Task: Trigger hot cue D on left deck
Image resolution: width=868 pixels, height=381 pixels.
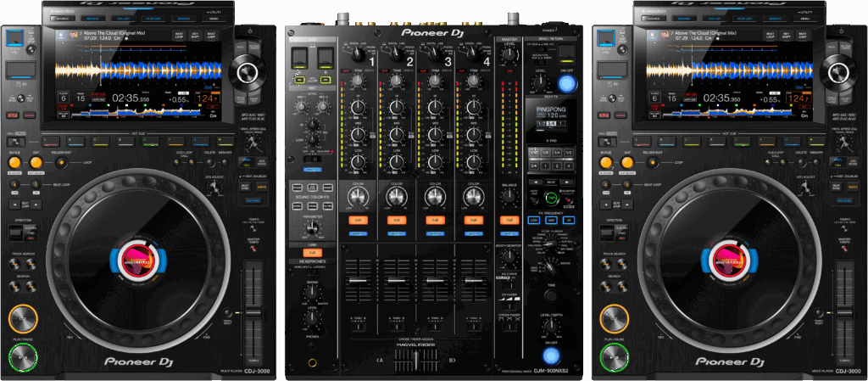Action: point(125,141)
